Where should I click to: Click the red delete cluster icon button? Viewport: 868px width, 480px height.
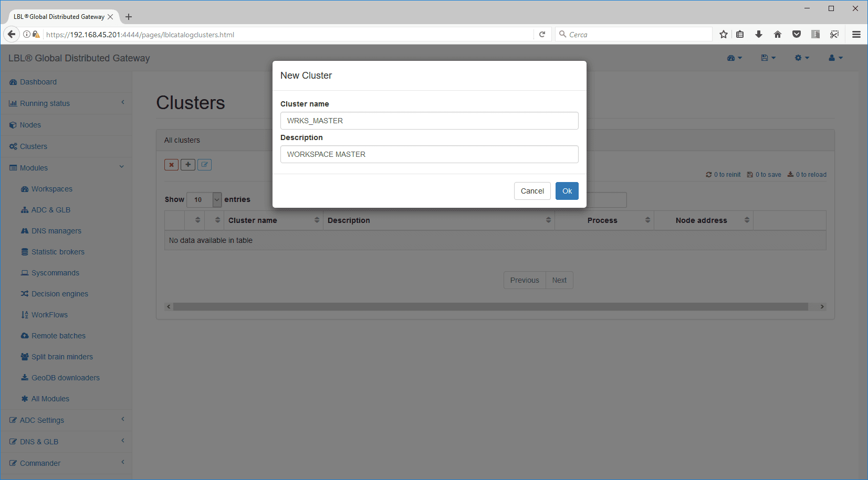point(171,165)
